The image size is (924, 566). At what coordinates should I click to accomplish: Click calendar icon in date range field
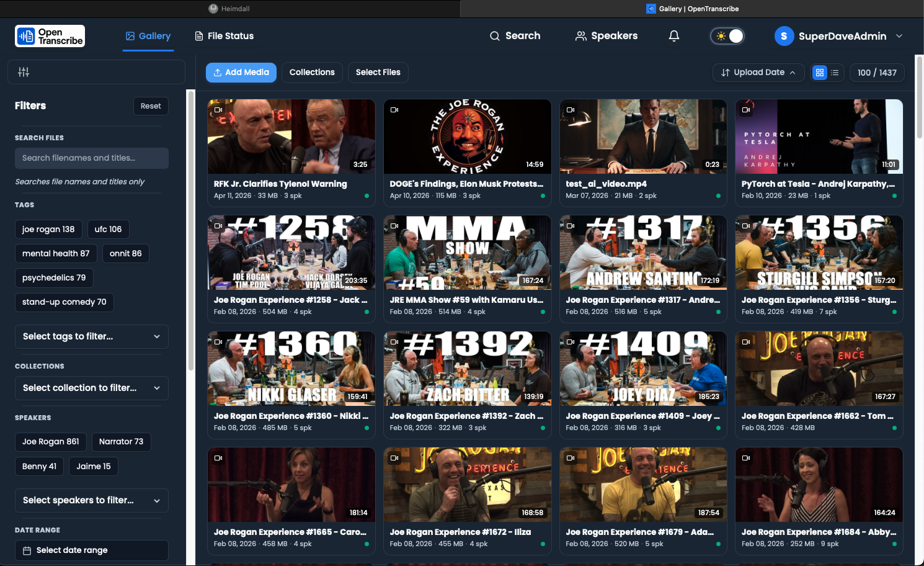27,550
